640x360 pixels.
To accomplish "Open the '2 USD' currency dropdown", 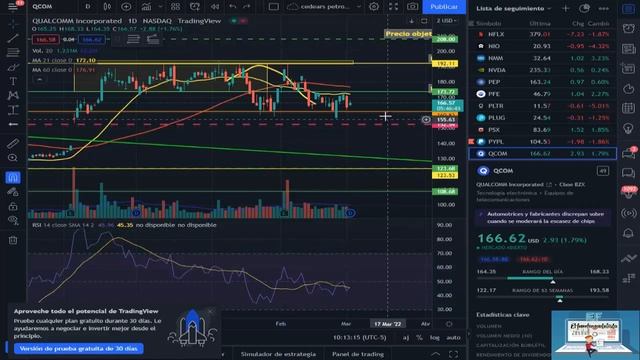I will pyautogui.click(x=447, y=20).
